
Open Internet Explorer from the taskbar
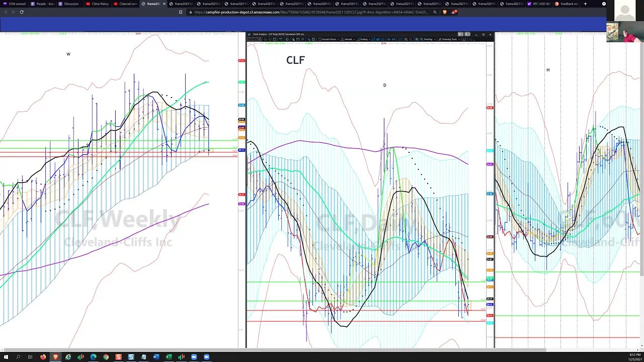tap(68, 357)
